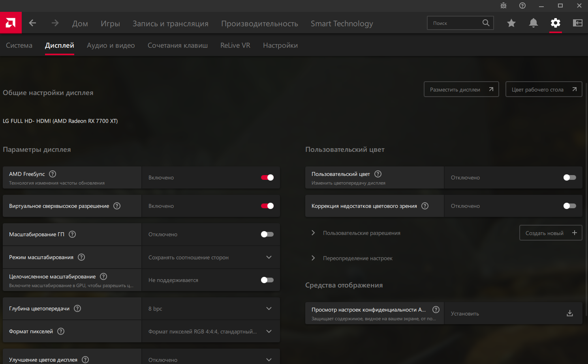Screen dimensions: 588x364
Task: Click Создать новый button
Action: coord(550,233)
